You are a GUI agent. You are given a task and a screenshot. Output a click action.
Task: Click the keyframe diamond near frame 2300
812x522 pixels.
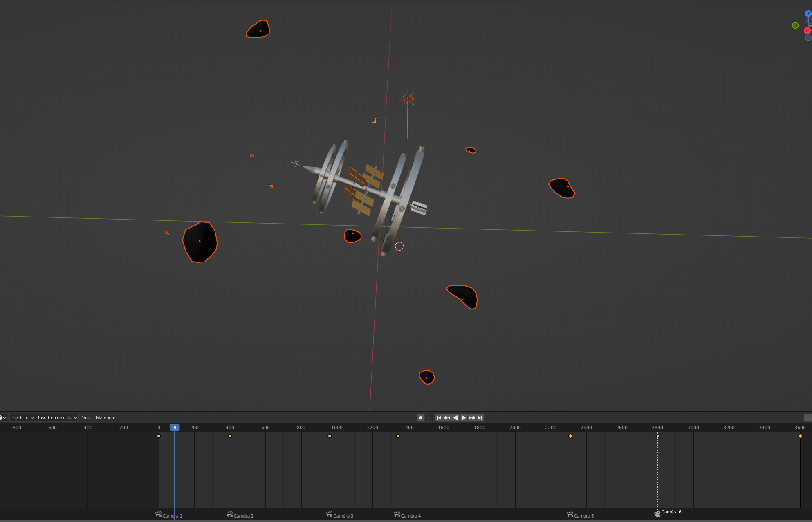(x=570, y=436)
